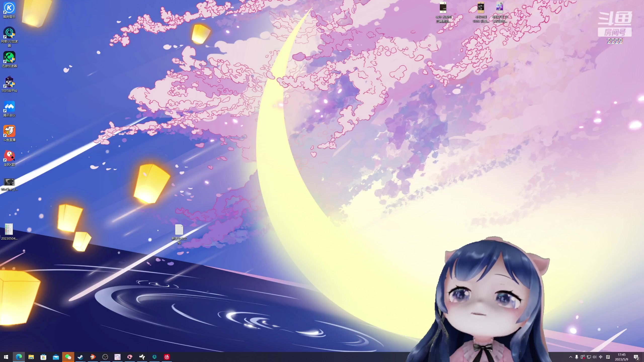
Task: Open the volume speaker tray icon
Action: 594,357
